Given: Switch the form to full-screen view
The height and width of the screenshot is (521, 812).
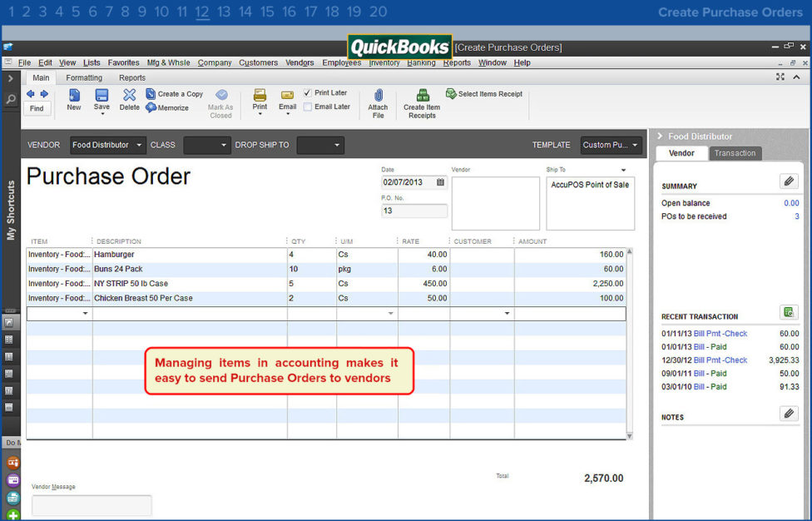Looking at the screenshot, I should 780,77.
